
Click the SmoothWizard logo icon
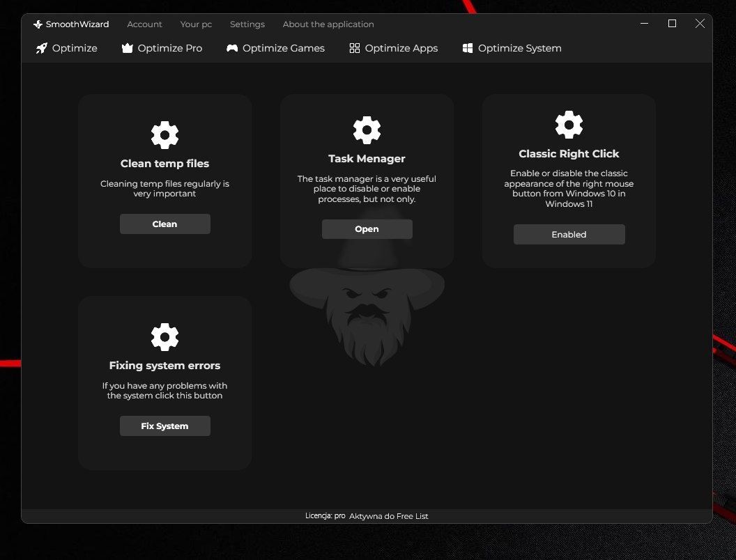pos(38,24)
